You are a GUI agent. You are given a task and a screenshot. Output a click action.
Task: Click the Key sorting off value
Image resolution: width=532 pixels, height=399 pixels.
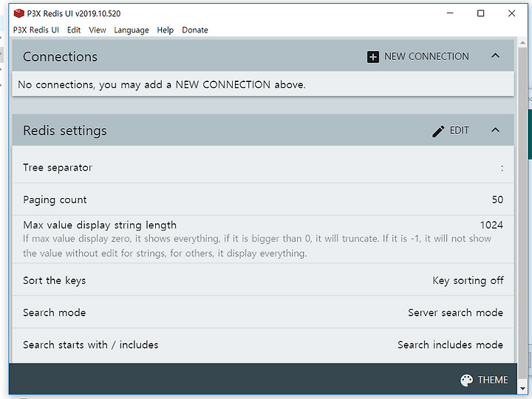[468, 281]
